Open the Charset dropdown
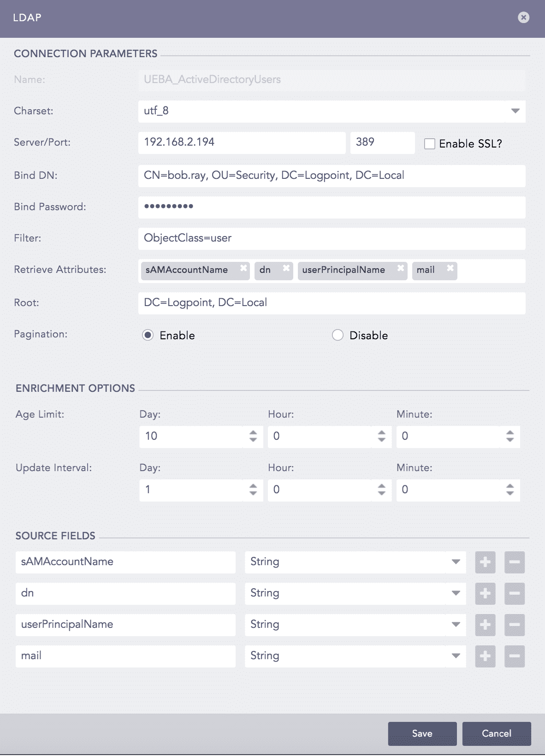 (x=515, y=111)
